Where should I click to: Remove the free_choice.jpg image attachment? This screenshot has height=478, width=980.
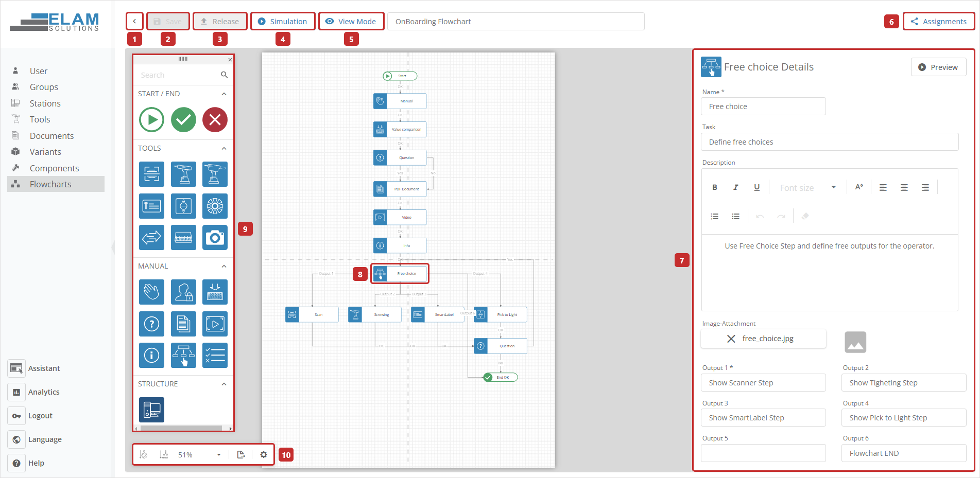(731, 339)
